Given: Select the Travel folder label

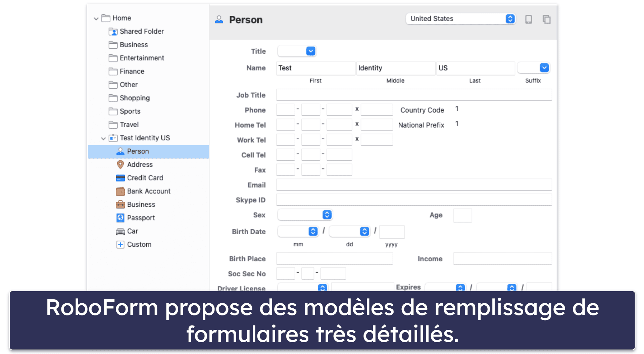Looking at the screenshot, I should click(x=129, y=124).
